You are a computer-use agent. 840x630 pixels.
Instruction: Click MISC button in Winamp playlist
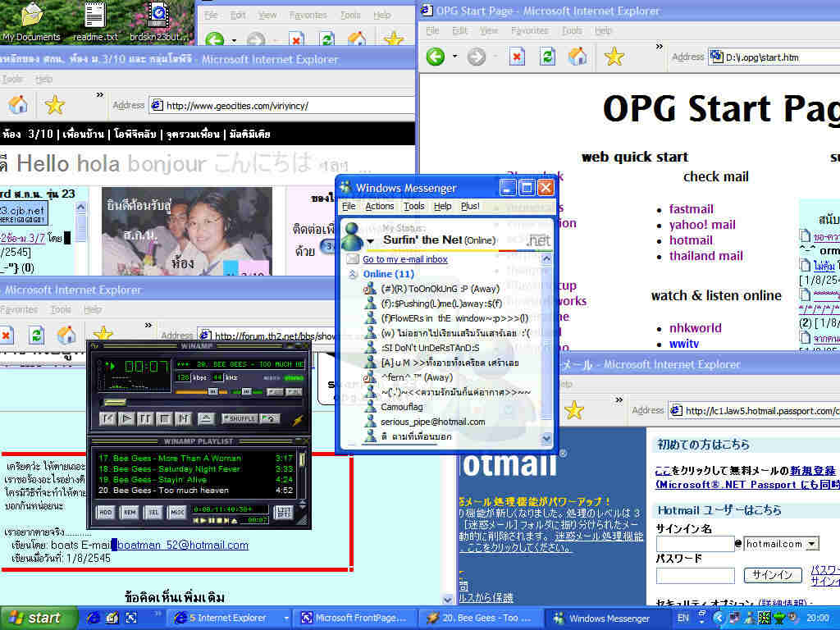point(177,512)
